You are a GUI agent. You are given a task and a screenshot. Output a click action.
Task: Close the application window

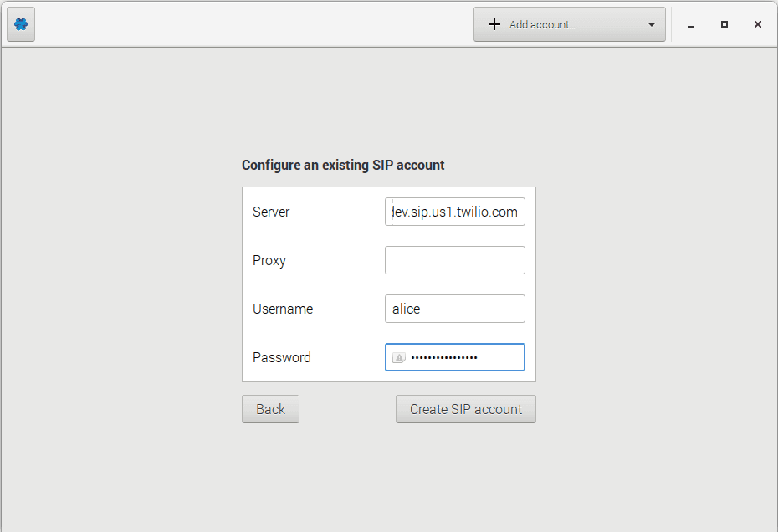757,25
